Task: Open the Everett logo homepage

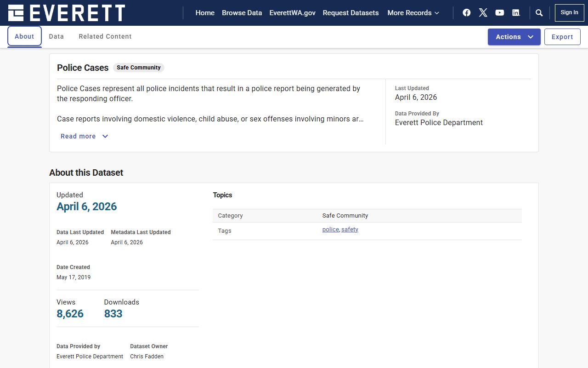Action: pyautogui.click(x=67, y=13)
